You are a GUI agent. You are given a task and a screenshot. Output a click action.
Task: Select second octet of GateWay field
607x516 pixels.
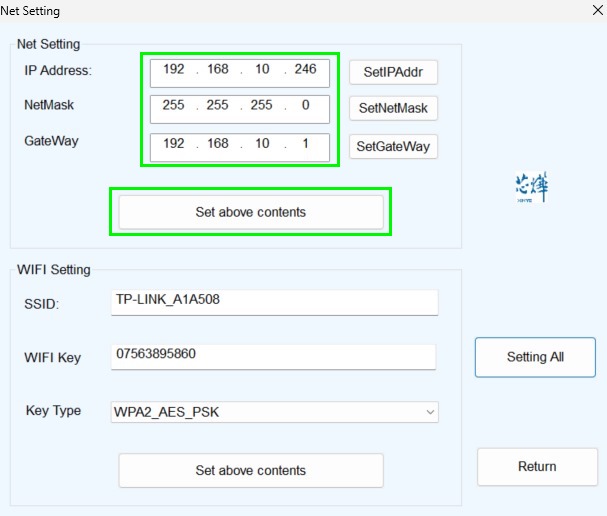[x=218, y=144]
